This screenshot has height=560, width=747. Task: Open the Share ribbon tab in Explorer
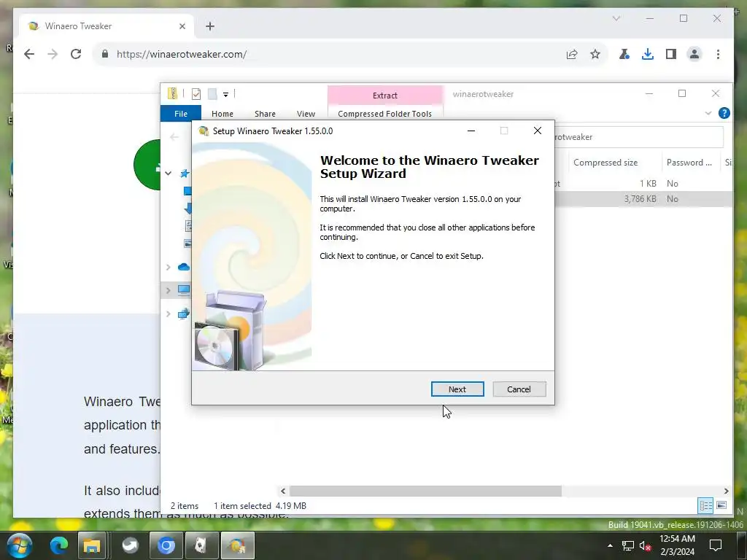[x=265, y=114]
